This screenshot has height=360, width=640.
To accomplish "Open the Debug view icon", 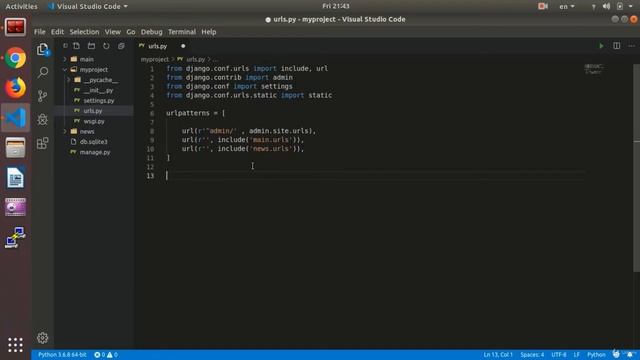I will 42,120.
